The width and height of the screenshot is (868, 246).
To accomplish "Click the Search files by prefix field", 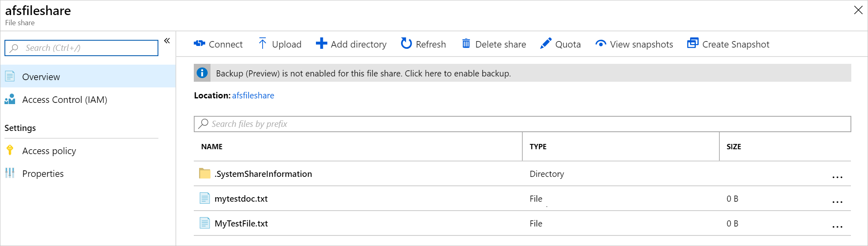I will pos(522,124).
